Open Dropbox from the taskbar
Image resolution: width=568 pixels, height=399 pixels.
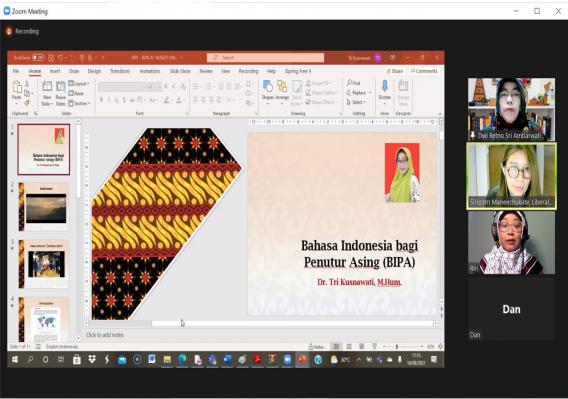[92, 359]
